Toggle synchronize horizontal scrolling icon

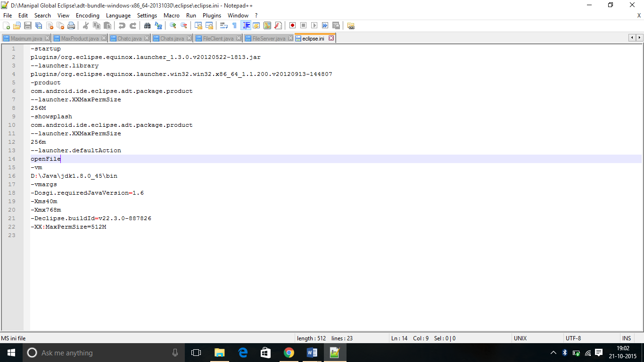pos(209,25)
